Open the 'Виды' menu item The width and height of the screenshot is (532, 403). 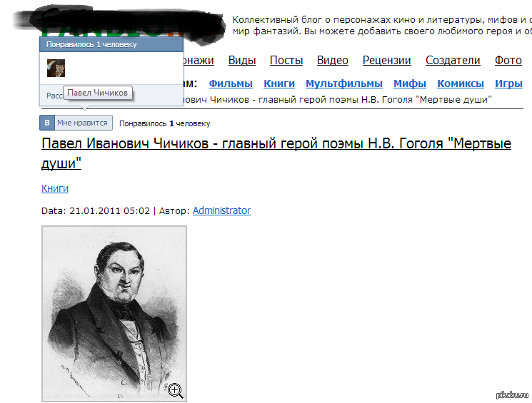tap(242, 61)
